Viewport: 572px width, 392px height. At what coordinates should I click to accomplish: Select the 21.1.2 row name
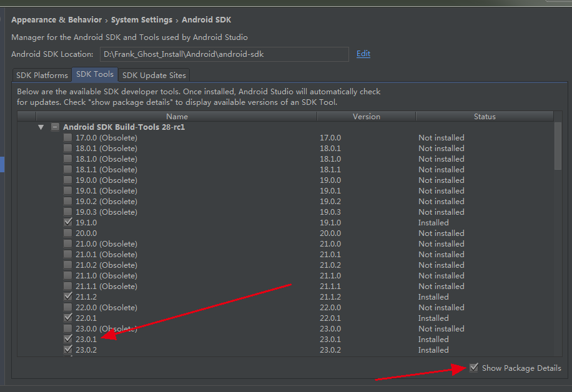(86, 296)
